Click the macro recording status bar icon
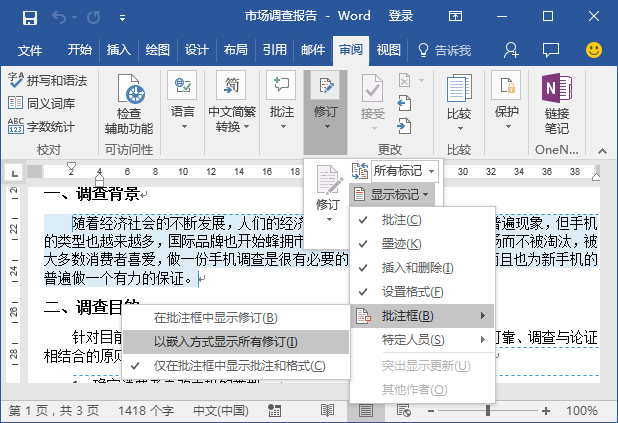Image resolution: width=618 pixels, height=423 pixels. click(x=274, y=411)
